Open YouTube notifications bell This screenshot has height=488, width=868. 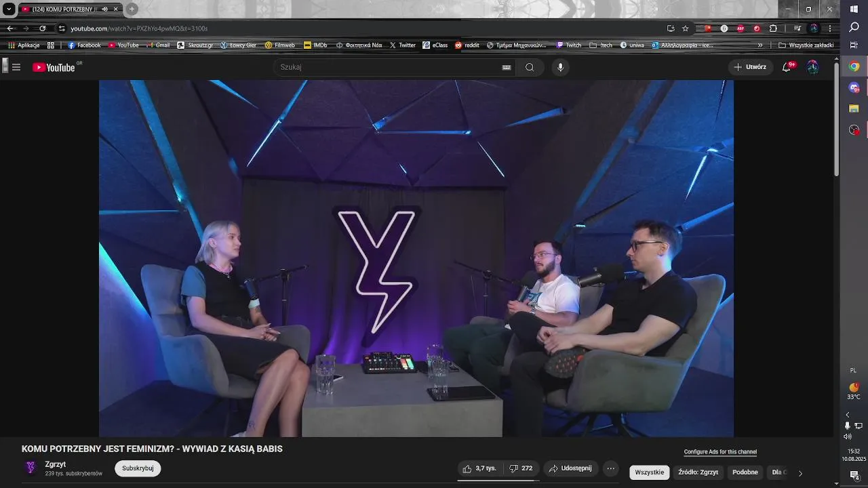point(787,67)
